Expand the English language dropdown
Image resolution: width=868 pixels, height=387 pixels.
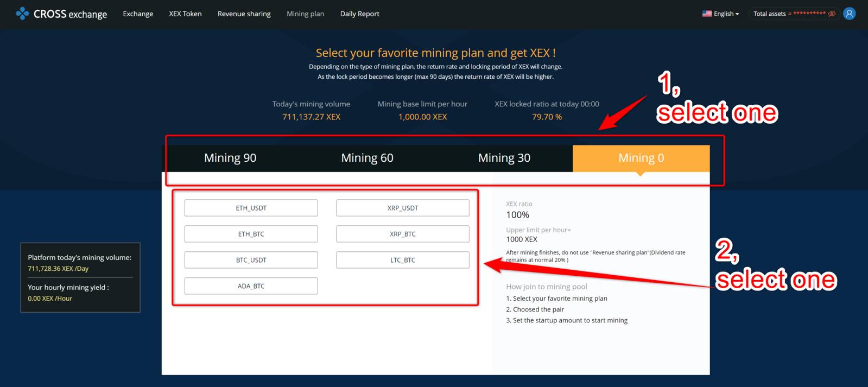pyautogui.click(x=726, y=14)
